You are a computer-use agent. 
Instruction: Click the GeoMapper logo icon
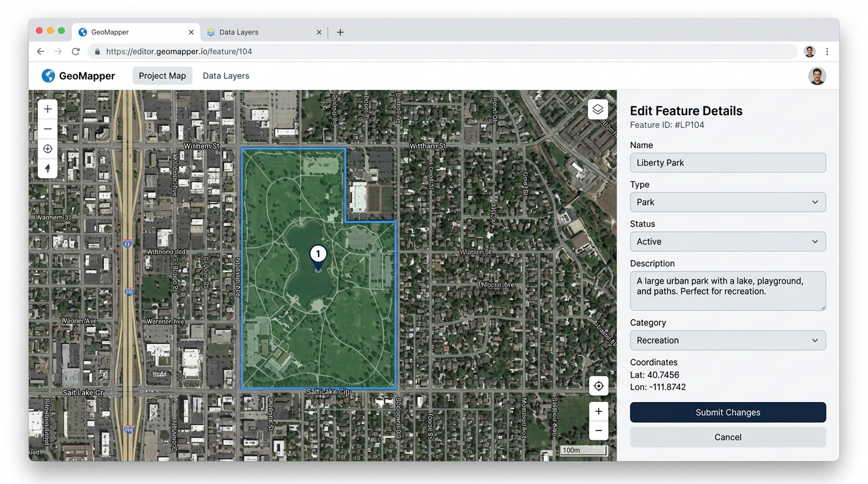coord(48,76)
